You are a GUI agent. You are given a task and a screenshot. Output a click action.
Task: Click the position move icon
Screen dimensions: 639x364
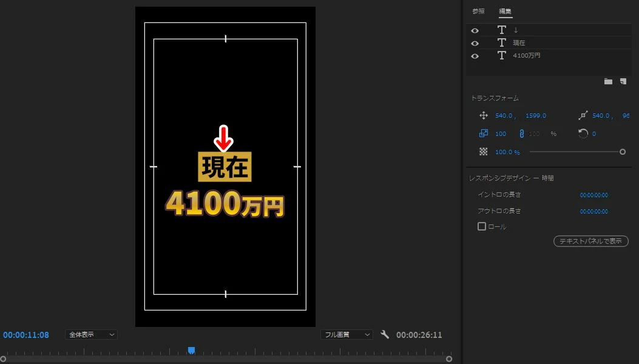point(484,115)
